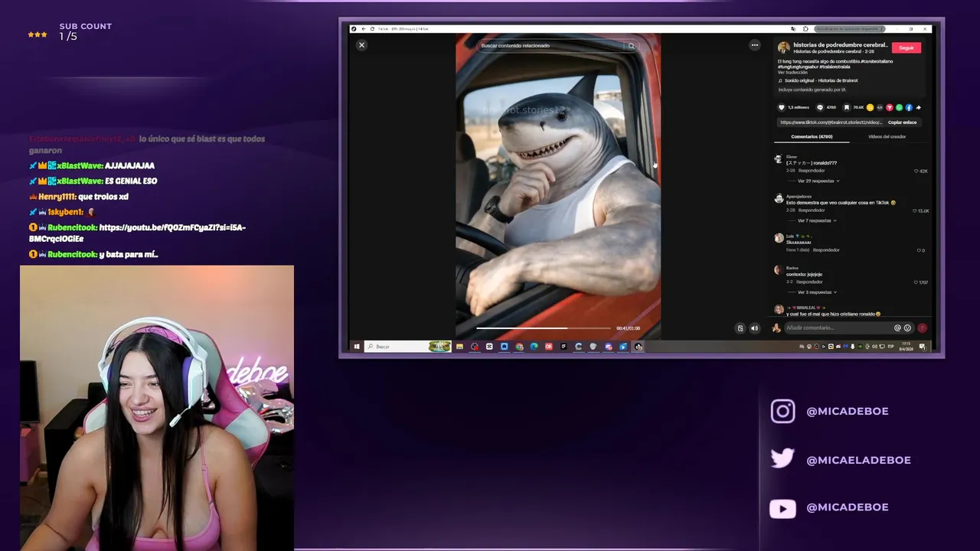The image size is (980, 551).
Task: Click the autoscroll icon beside the speaker
Action: pyautogui.click(x=740, y=328)
